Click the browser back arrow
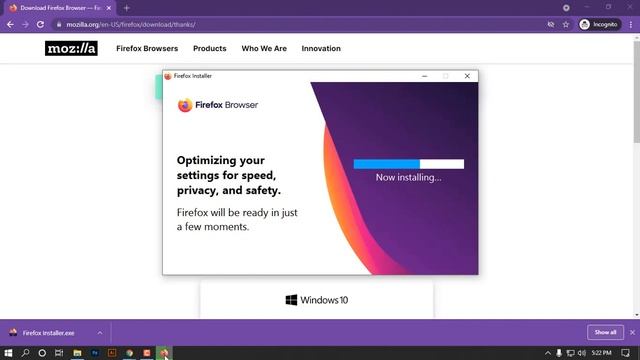The image size is (640, 360). (x=10, y=24)
